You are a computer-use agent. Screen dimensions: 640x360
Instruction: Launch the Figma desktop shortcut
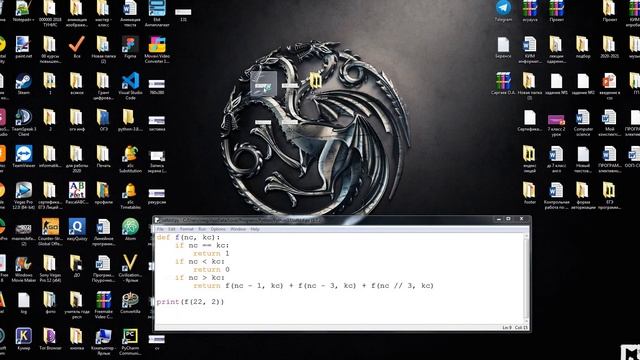(130, 48)
